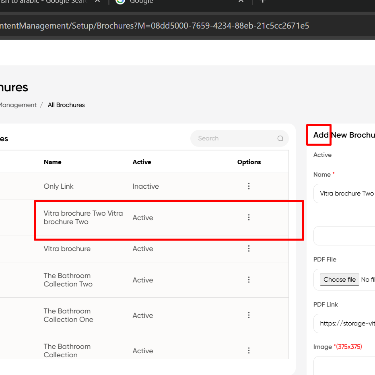Viewport: 375px width, 375px height.
Task: Click the Management breadcrumb link
Action: [18, 105]
